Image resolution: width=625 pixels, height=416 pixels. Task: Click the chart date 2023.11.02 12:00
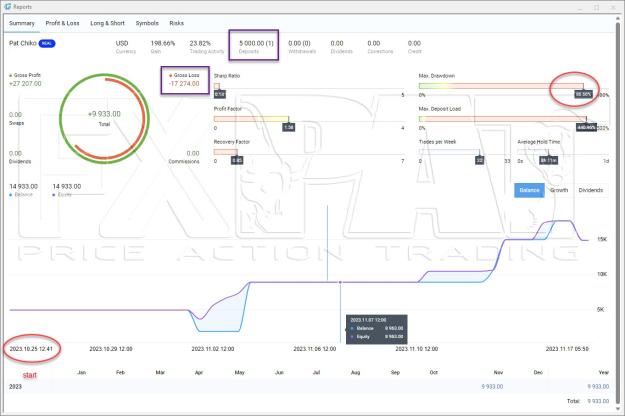[x=213, y=349]
